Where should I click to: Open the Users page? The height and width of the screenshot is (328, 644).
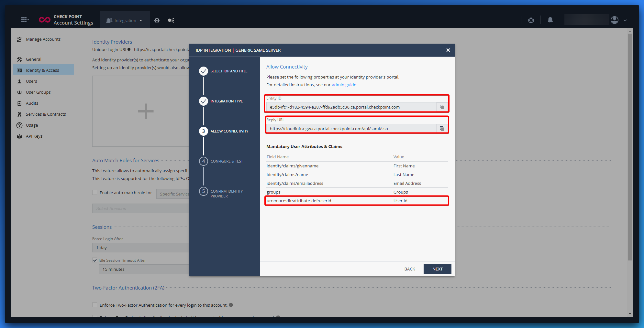pos(43,81)
